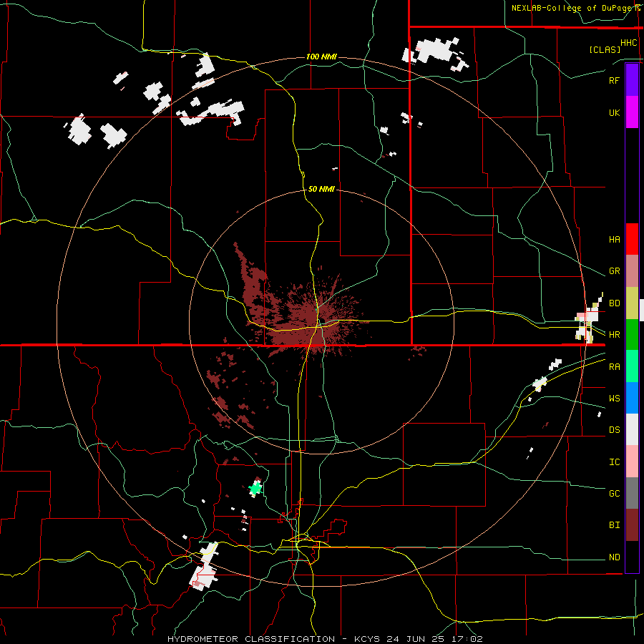
Task: Click the BD legend label
Action: tap(614, 303)
